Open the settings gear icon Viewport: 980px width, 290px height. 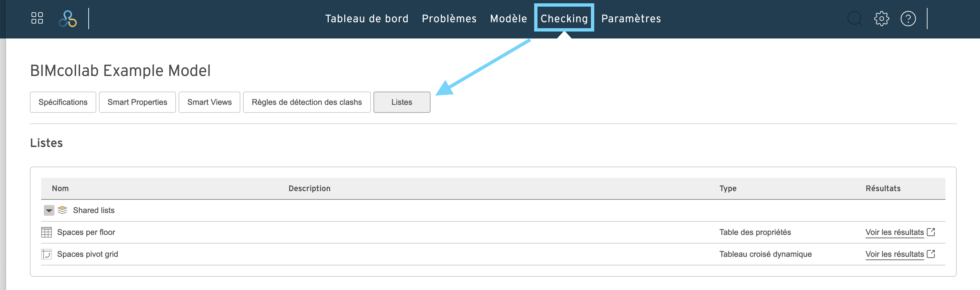click(x=881, y=19)
